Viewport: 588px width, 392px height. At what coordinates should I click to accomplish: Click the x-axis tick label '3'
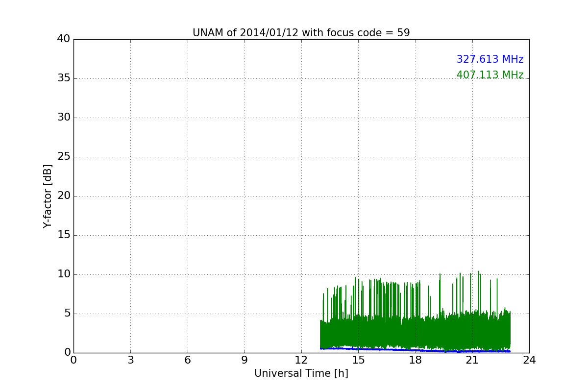pyautogui.click(x=130, y=360)
